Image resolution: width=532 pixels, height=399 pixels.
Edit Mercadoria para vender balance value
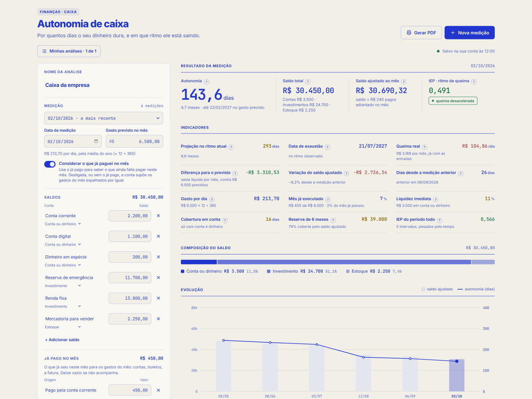[x=130, y=319]
